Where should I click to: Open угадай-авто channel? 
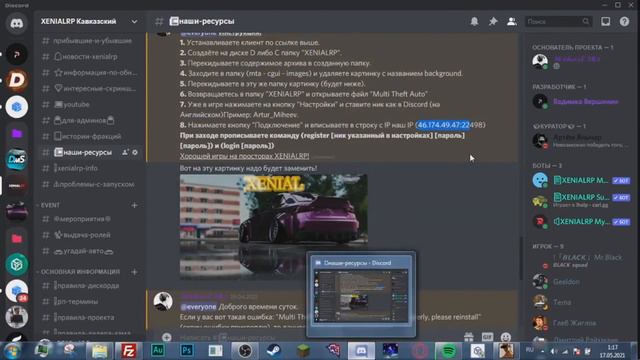[90, 251]
